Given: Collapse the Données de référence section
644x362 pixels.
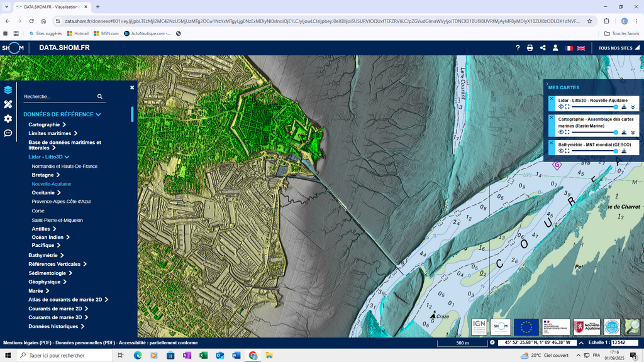Looking at the screenshot, I should tap(62, 114).
